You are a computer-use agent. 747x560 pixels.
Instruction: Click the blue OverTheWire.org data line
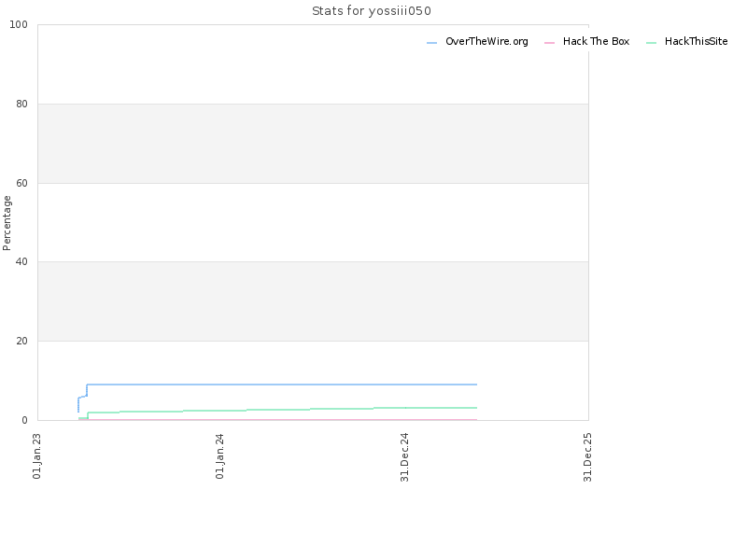(x=281, y=385)
